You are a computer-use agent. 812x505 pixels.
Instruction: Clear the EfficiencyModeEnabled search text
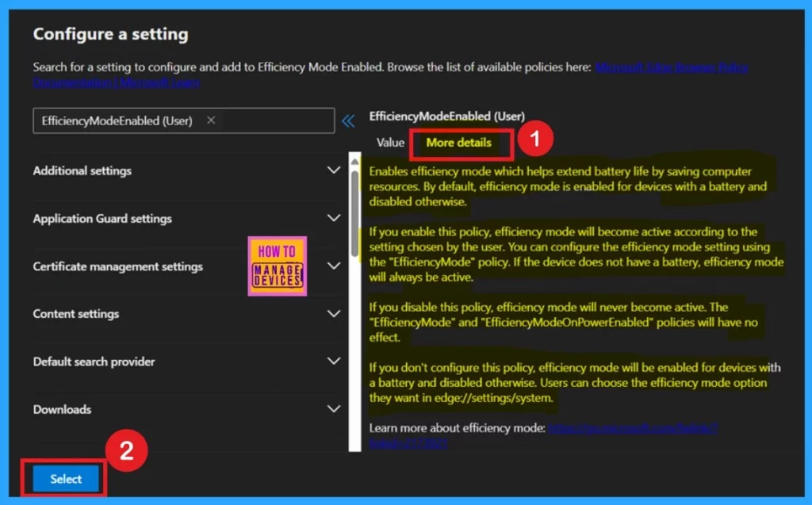(x=211, y=121)
